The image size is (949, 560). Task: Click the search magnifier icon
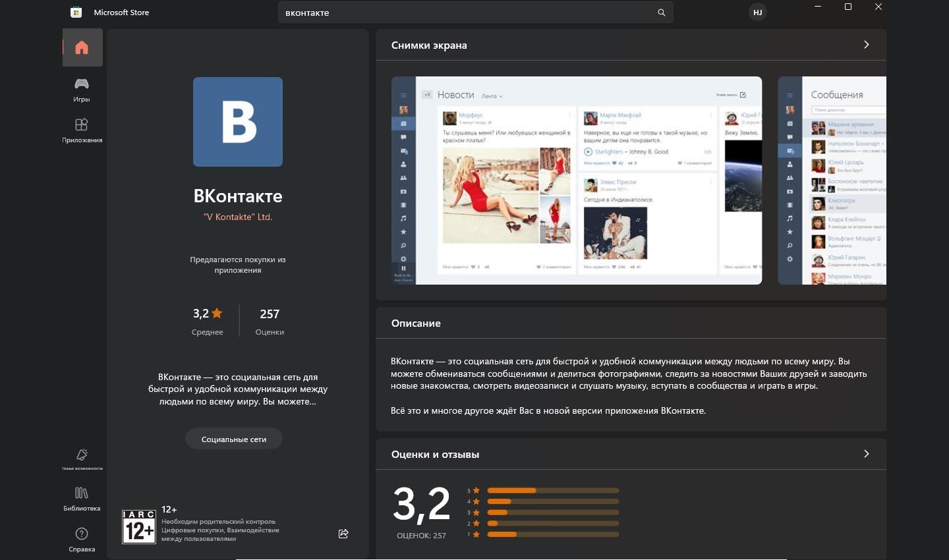point(661,13)
